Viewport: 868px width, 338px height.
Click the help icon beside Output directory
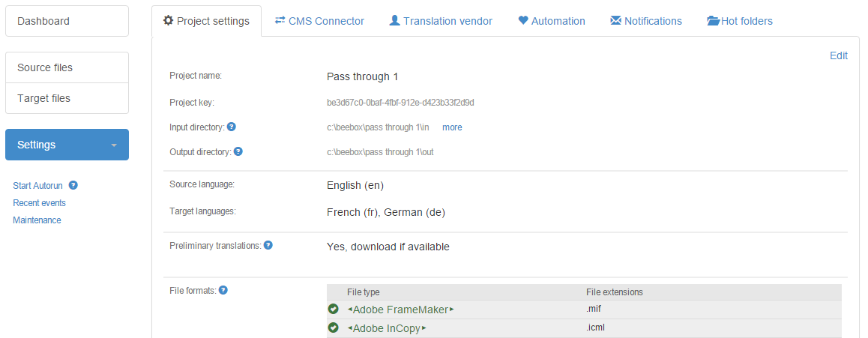click(238, 151)
